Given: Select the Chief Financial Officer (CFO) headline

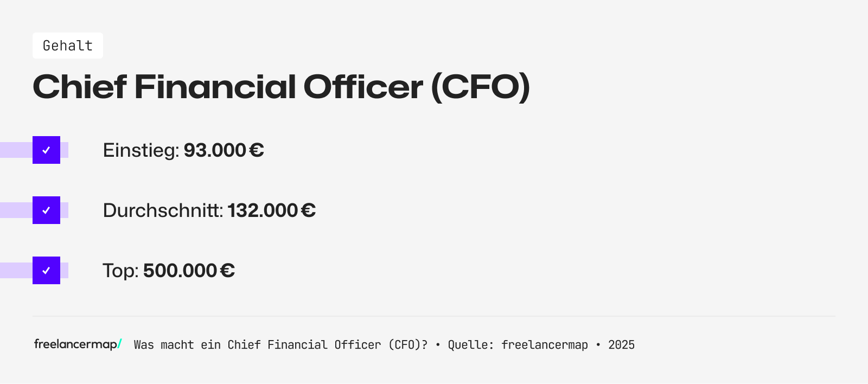Looking at the screenshot, I should [x=280, y=87].
